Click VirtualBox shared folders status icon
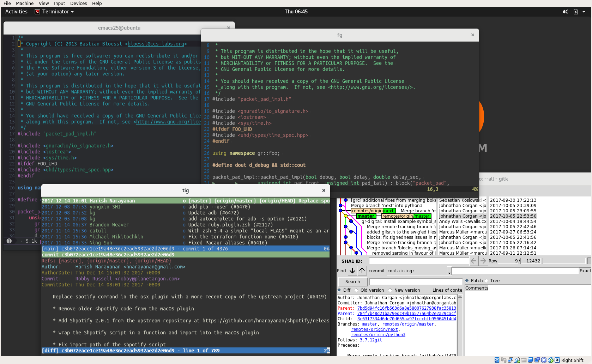This screenshot has height=364, width=592. 524,360
